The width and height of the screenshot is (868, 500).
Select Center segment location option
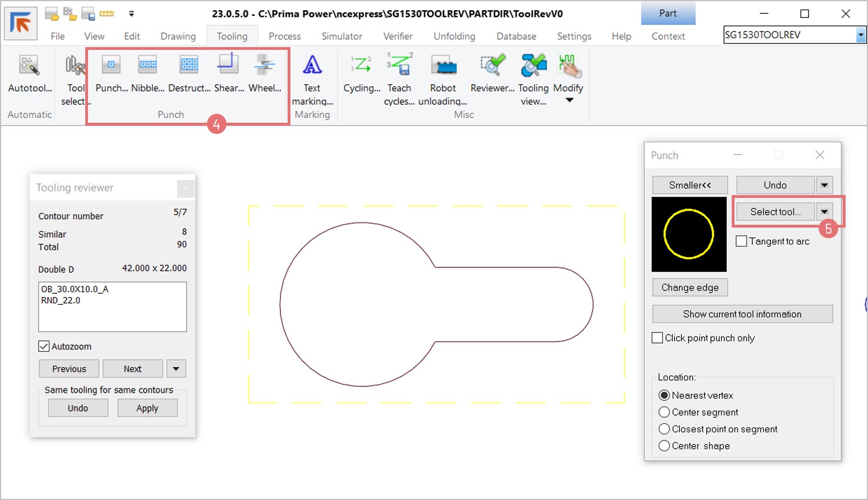(x=664, y=412)
